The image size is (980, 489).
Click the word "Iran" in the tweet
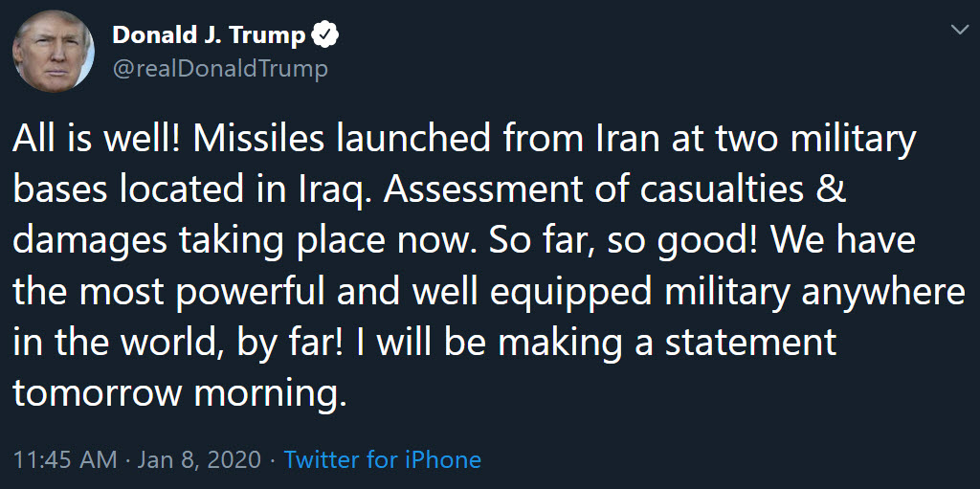630,140
